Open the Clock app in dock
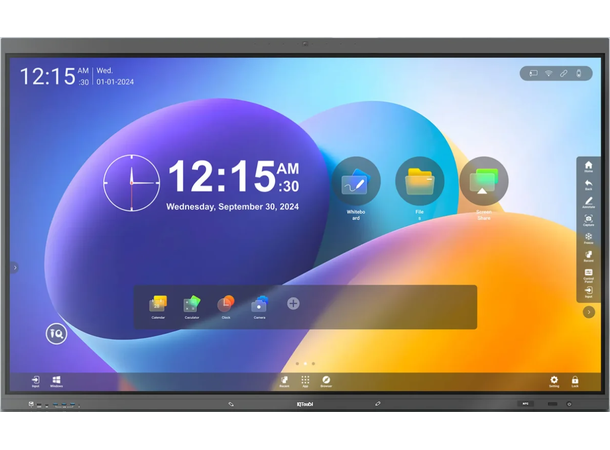 pos(226,307)
